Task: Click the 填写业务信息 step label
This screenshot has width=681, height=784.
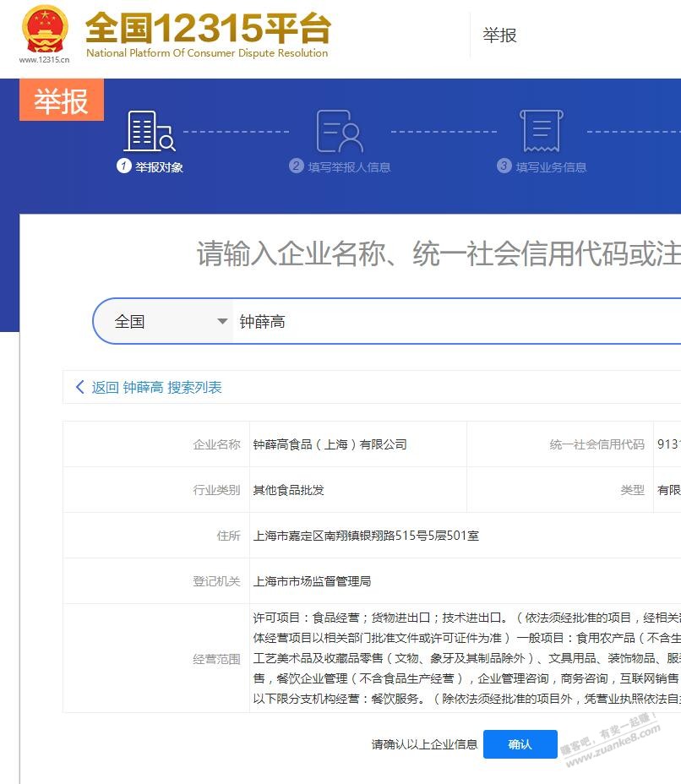Action: pyautogui.click(x=551, y=167)
